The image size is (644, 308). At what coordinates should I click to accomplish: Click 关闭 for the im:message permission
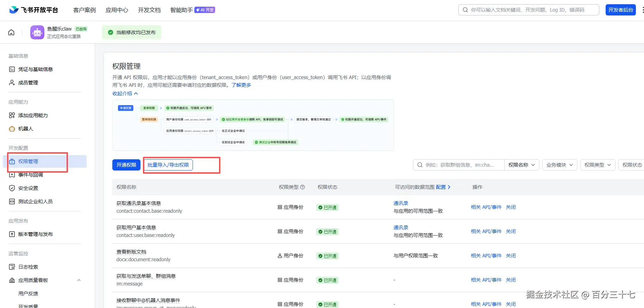coord(511,280)
